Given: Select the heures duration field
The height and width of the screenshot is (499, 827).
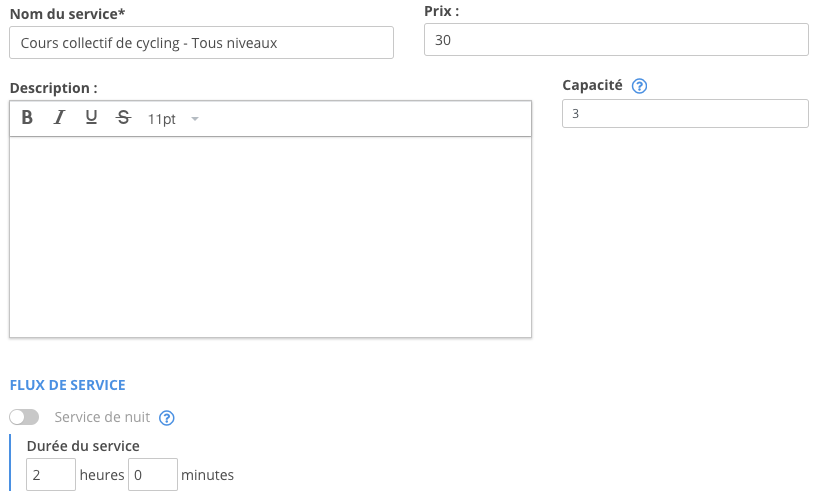Looking at the screenshot, I should tap(50, 475).
